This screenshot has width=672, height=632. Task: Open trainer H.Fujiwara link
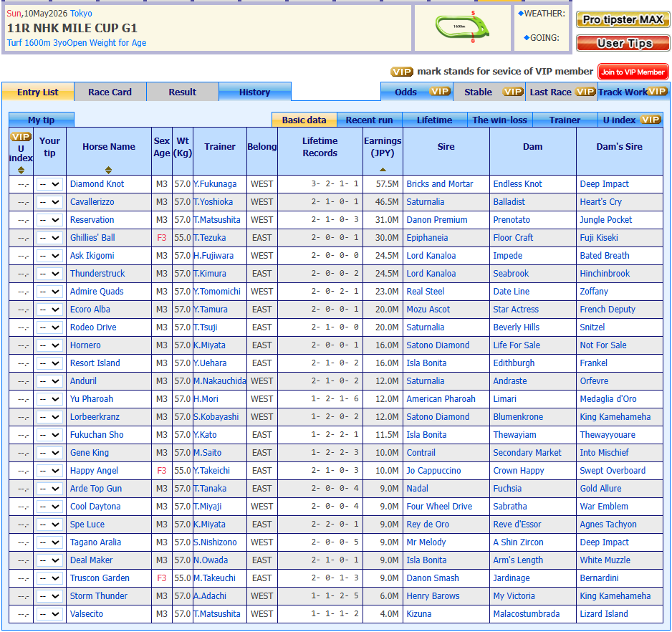click(x=213, y=256)
